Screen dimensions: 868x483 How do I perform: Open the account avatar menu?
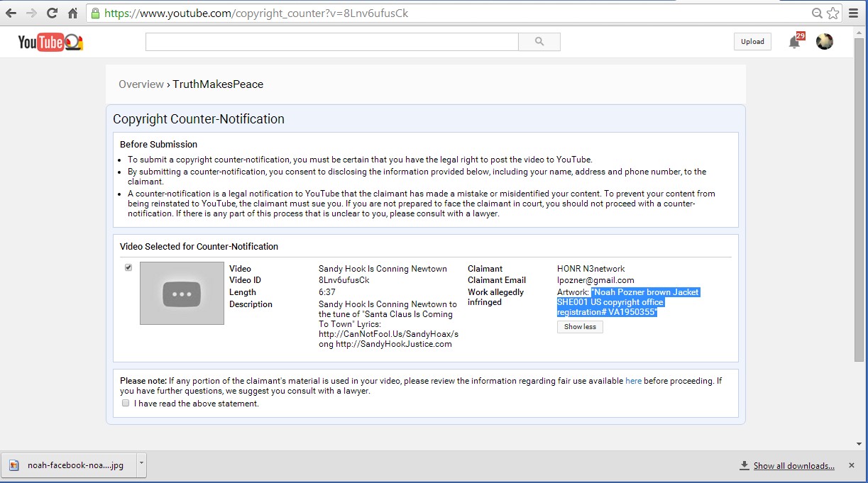[825, 42]
